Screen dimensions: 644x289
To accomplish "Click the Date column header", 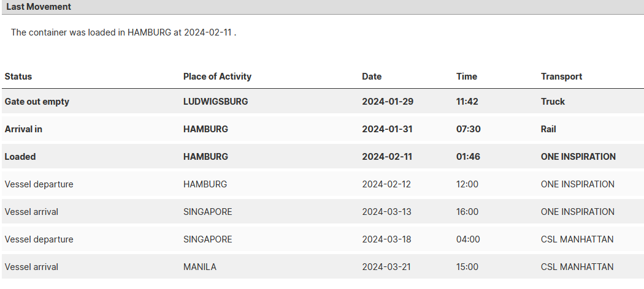I will point(372,77).
